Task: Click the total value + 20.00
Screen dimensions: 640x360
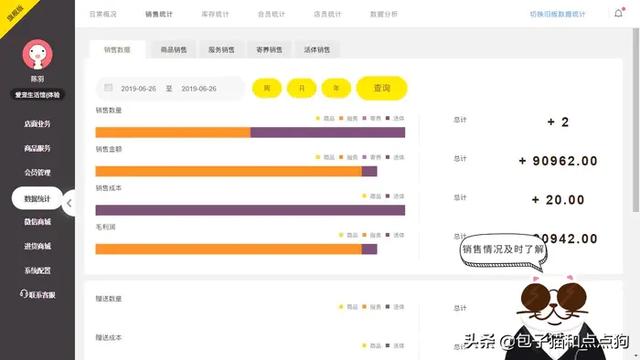Action: [558, 200]
